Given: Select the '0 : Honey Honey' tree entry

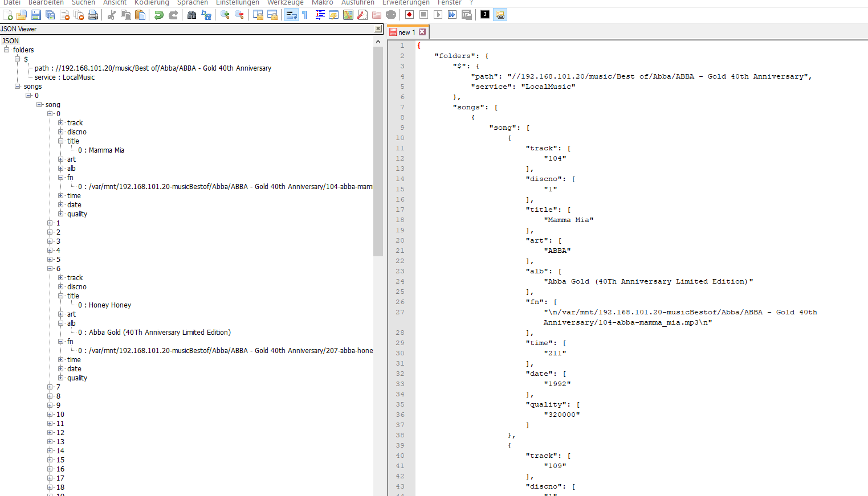Looking at the screenshot, I should click(x=104, y=305).
